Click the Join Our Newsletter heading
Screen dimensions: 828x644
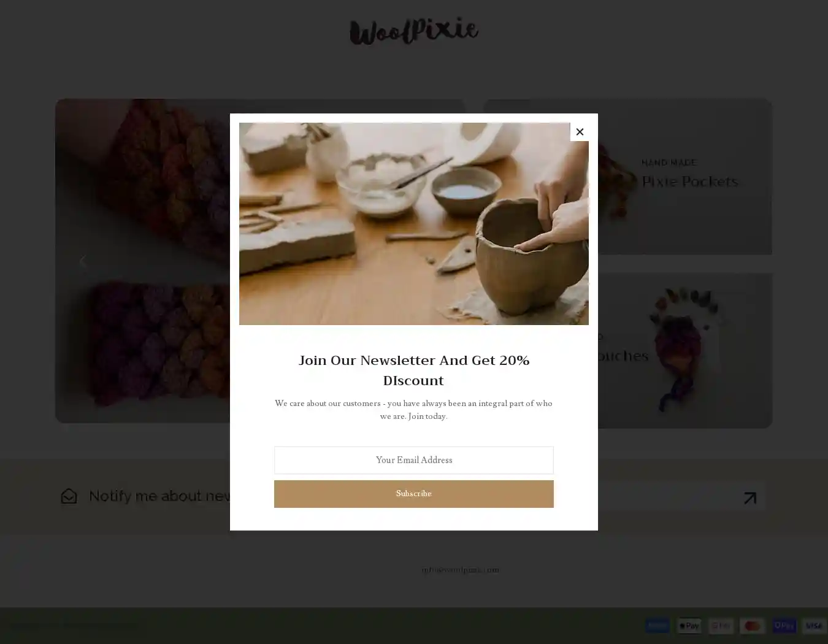[x=413, y=370]
